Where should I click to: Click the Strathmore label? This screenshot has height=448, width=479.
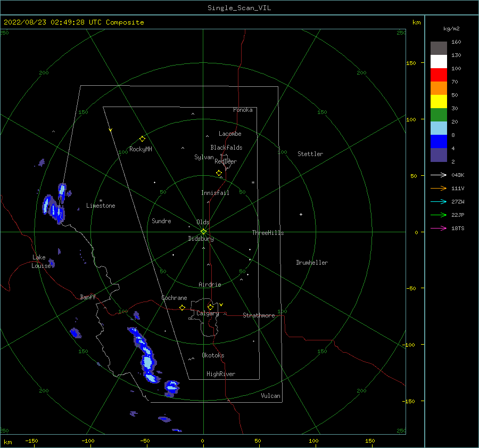pos(259,315)
